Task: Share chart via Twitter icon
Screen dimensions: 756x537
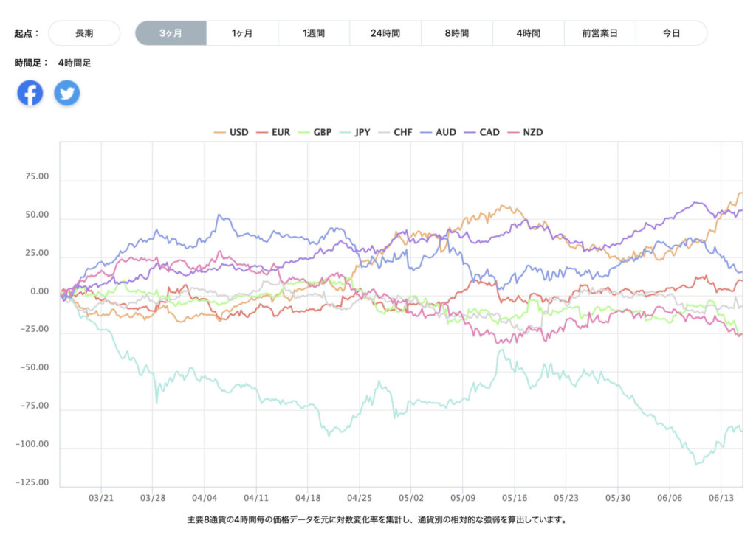Action: tap(67, 93)
